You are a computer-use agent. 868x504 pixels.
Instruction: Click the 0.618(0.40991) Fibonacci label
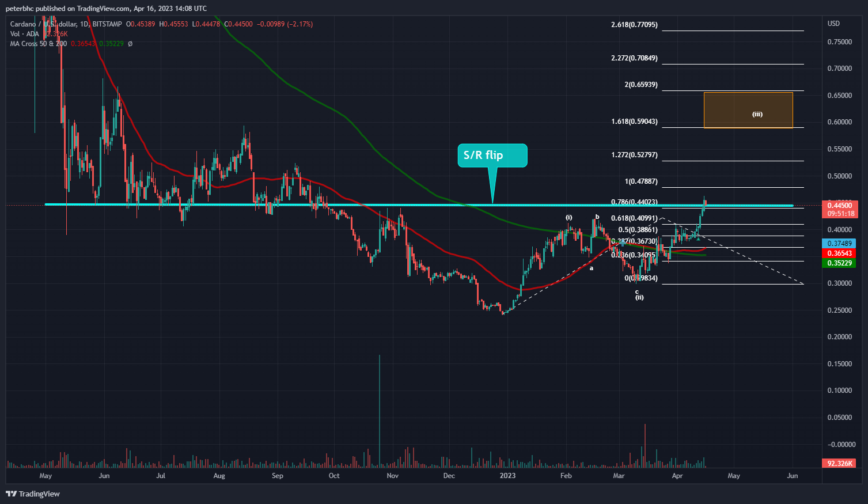click(634, 218)
